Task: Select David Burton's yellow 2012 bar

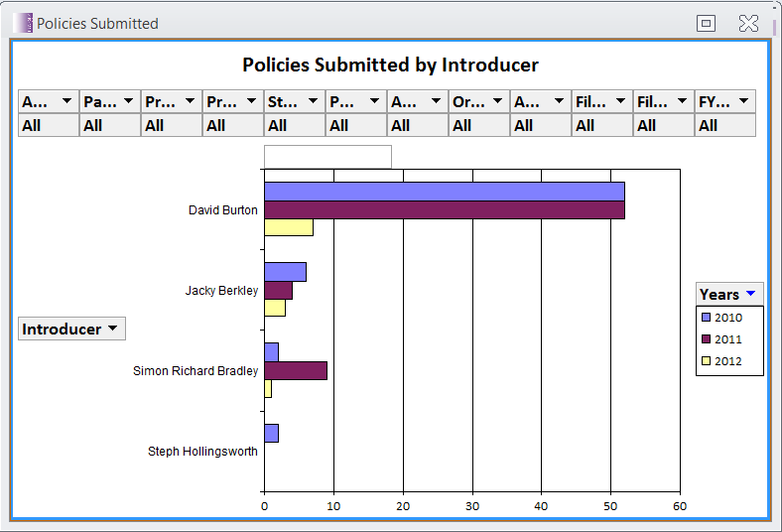Action: (x=288, y=227)
